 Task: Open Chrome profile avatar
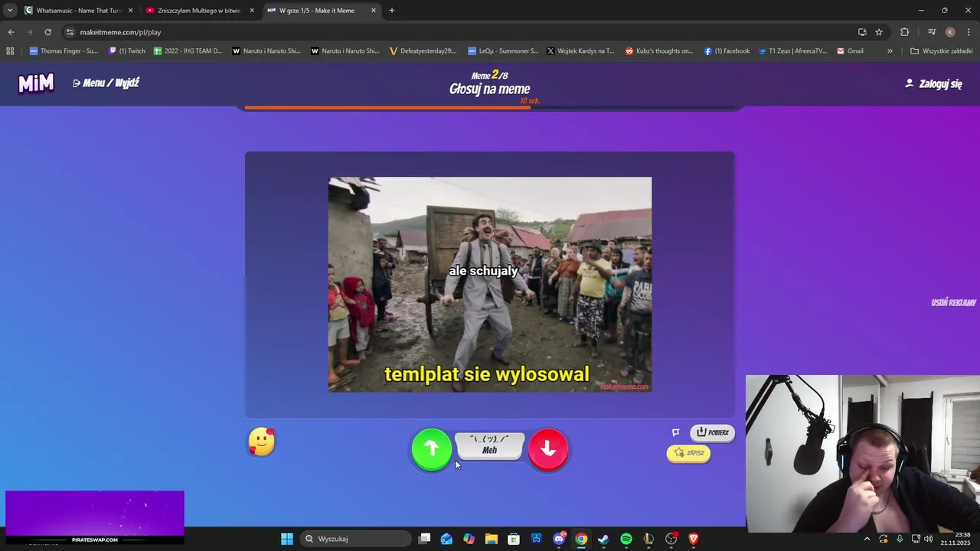tap(950, 32)
